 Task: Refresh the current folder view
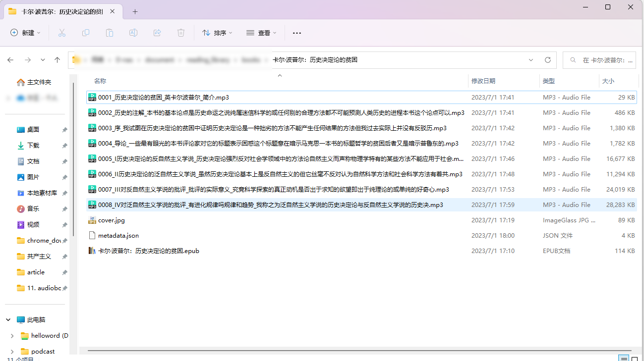pos(548,60)
